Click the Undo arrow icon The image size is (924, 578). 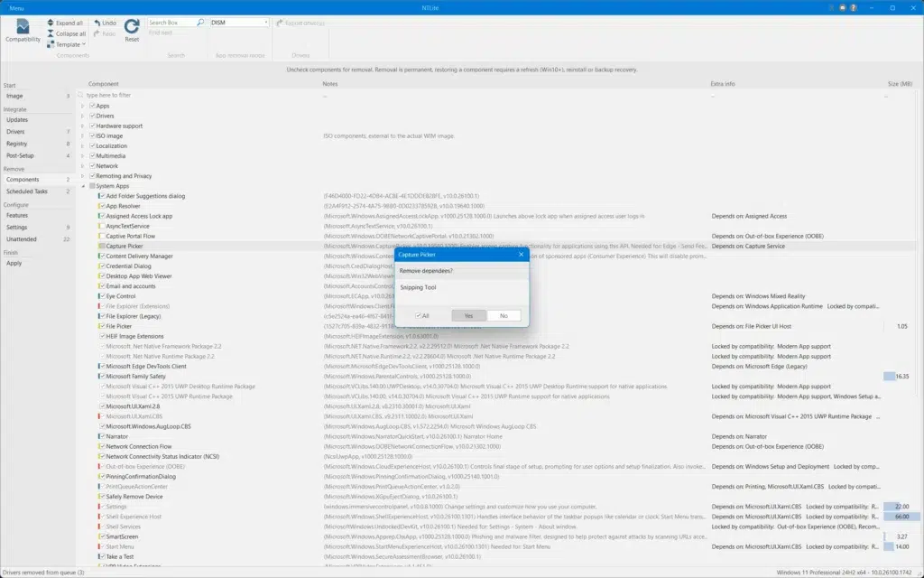point(97,23)
